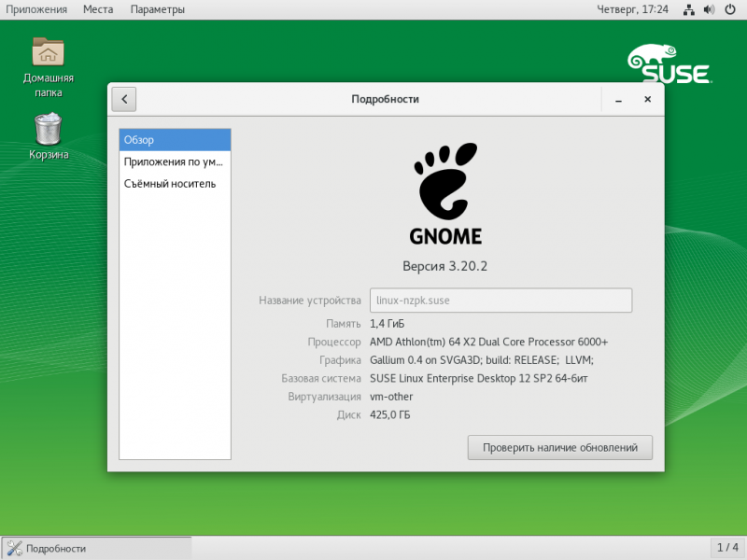Select Приложения по умолчанию in sidebar
The height and width of the screenshot is (560, 747).
(x=175, y=161)
